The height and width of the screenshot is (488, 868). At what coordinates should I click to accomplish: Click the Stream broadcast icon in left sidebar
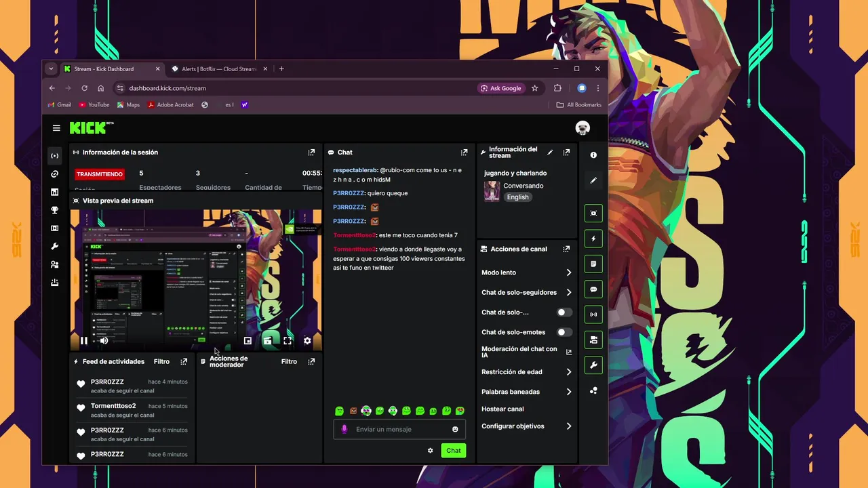(55, 156)
